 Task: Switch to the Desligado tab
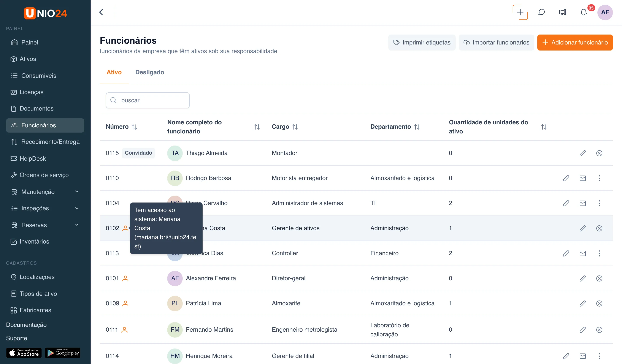(150, 72)
